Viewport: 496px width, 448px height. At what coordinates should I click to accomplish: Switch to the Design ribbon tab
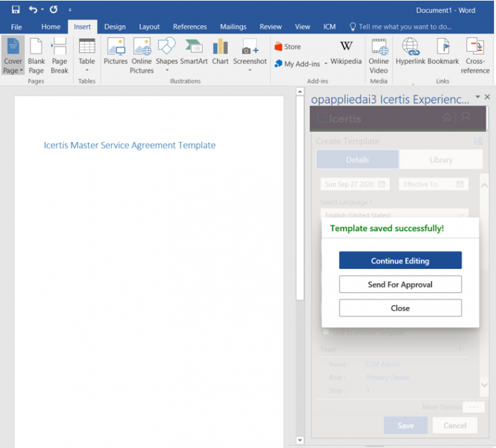coord(115,27)
